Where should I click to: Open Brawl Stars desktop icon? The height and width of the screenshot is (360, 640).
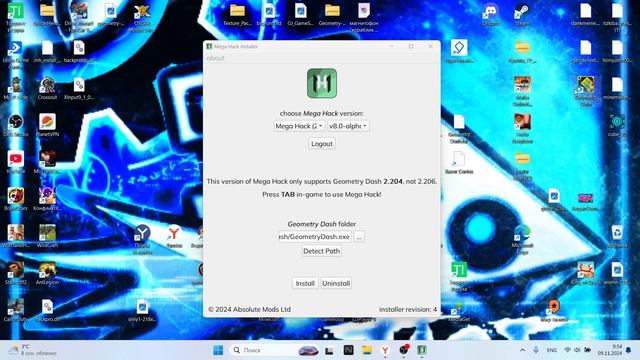pos(16,200)
